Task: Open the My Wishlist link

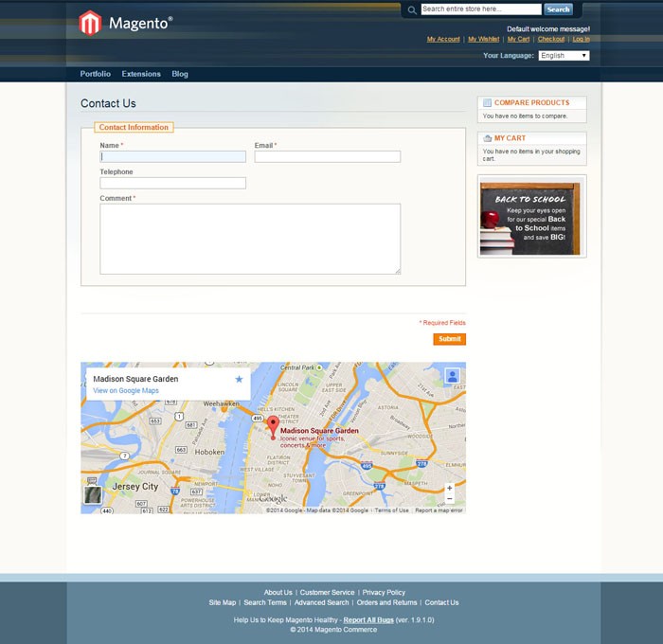Action: click(x=483, y=39)
